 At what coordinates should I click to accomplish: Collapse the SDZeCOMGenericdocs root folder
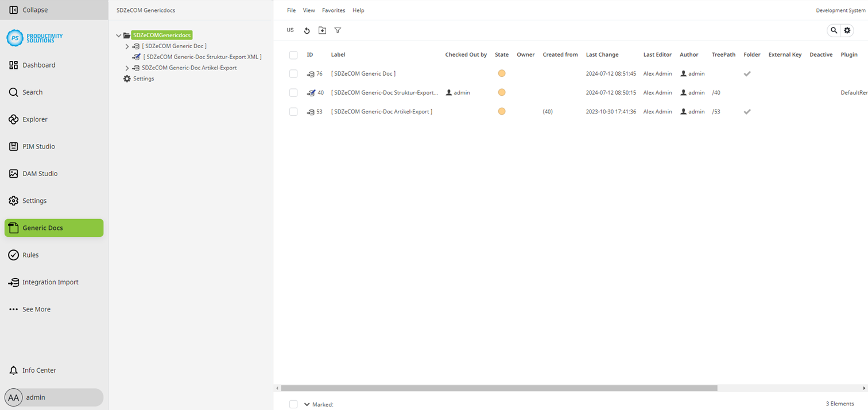point(118,35)
